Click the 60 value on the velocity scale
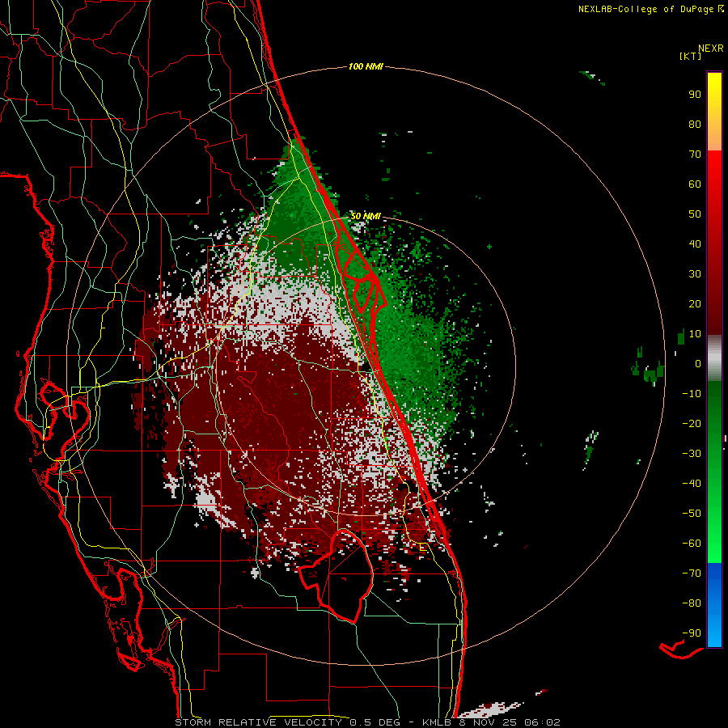This screenshot has height=728, width=728. coord(695,184)
